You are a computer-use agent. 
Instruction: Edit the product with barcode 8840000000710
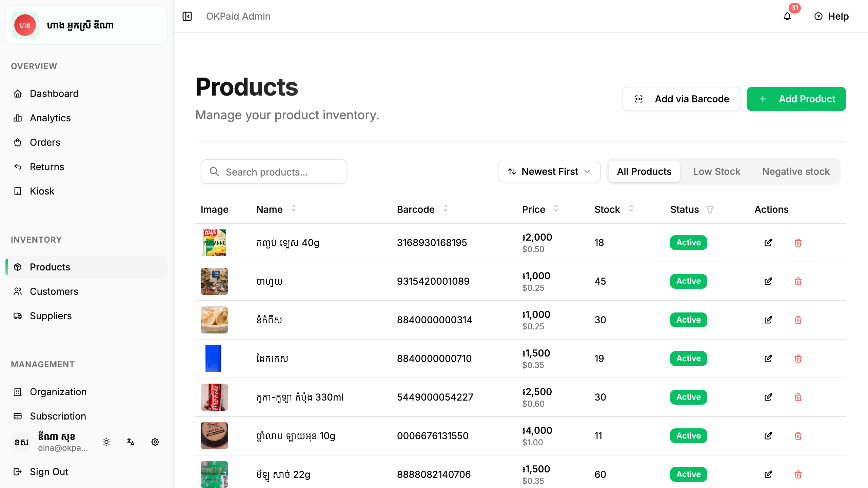click(x=768, y=358)
